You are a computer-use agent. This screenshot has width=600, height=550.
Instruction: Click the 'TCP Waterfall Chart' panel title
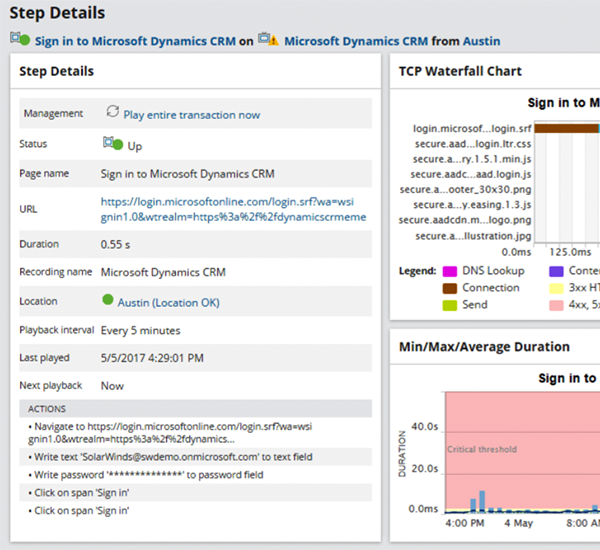point(460,71)
